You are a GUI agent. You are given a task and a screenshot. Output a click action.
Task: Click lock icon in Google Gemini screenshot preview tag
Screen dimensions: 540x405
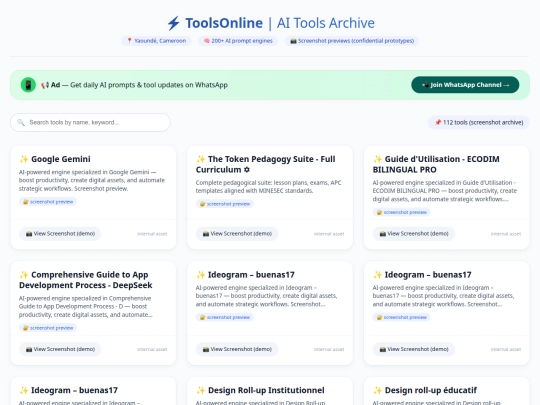[25, 202]
